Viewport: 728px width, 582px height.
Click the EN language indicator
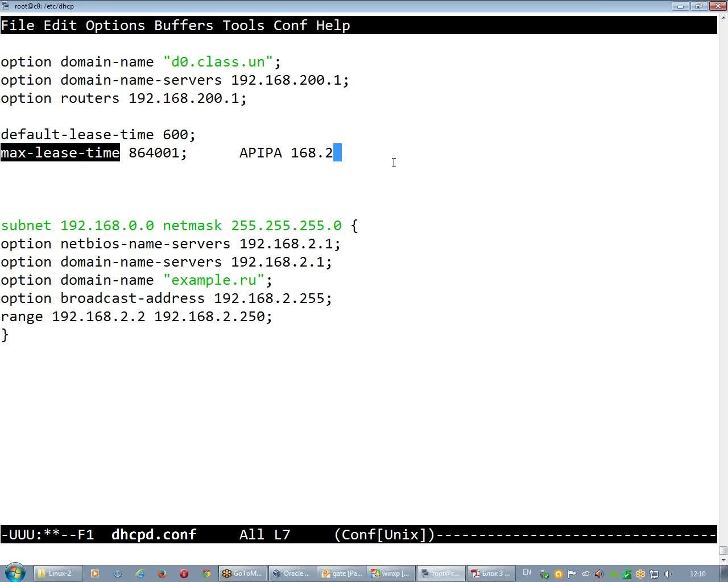coord(527,573)
